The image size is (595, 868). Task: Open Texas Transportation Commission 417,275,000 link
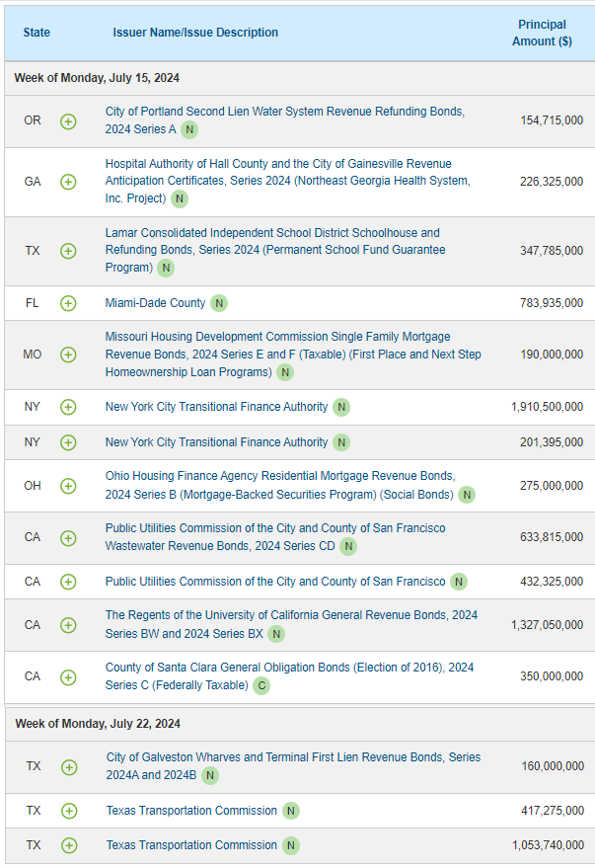click(x=191, y=811)
